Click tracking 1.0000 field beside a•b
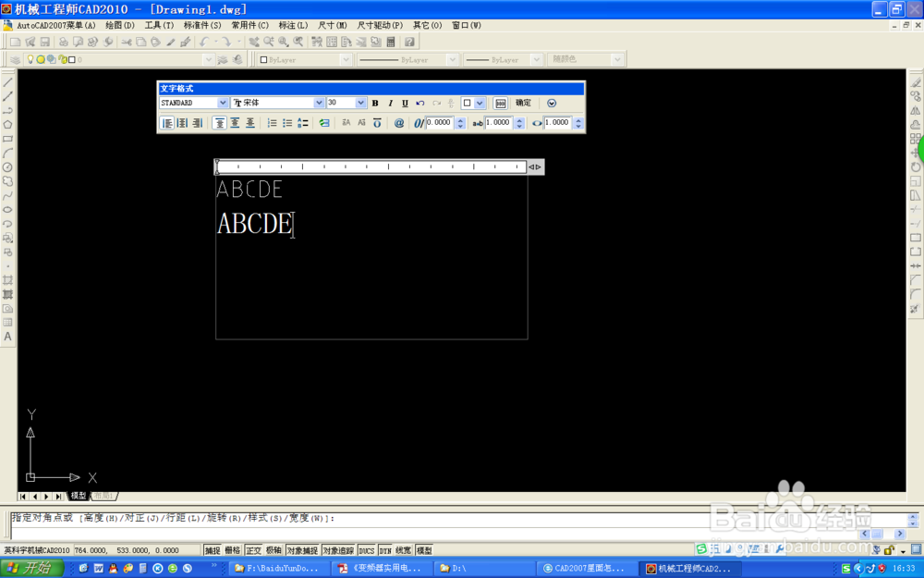 499,123
